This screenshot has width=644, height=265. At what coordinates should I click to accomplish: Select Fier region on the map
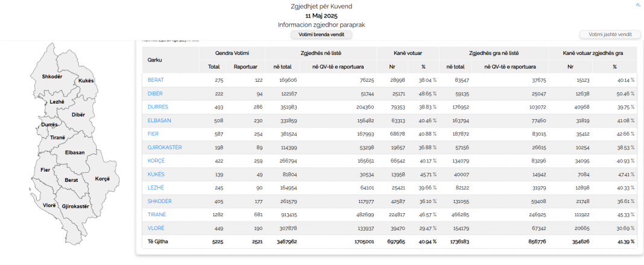point(45,170)
